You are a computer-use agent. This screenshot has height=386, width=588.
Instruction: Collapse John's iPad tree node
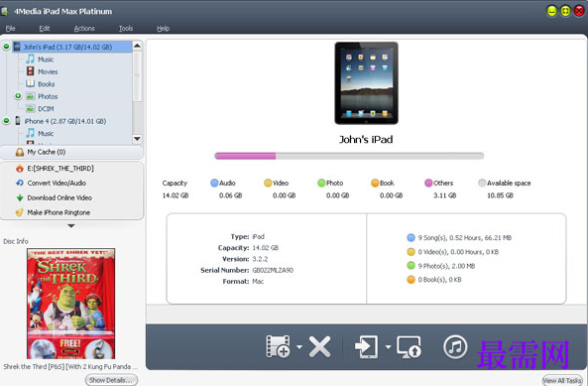pos(6,47)
